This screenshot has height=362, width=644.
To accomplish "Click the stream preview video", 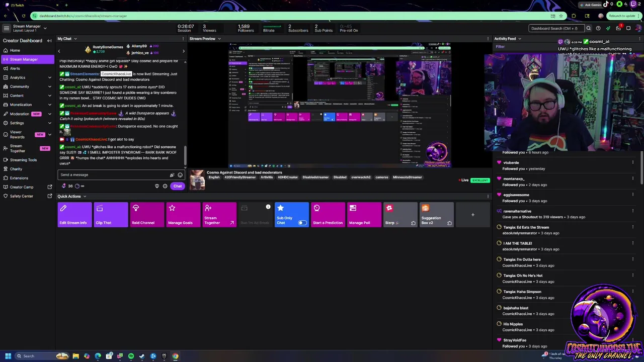I will tap(340, 106).
